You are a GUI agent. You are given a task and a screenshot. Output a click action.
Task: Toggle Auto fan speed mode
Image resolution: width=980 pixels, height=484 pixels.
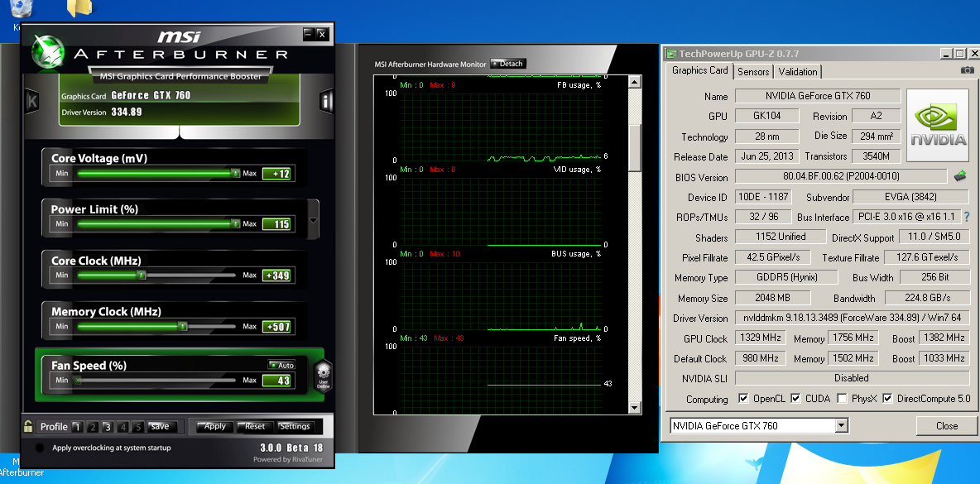click(x=281, y=365)
